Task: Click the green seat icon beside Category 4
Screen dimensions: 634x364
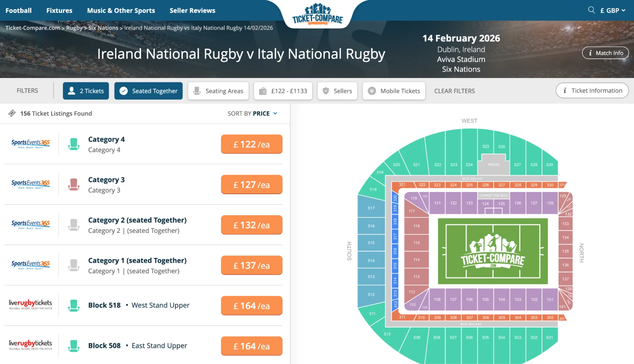Action: [74, 144]
